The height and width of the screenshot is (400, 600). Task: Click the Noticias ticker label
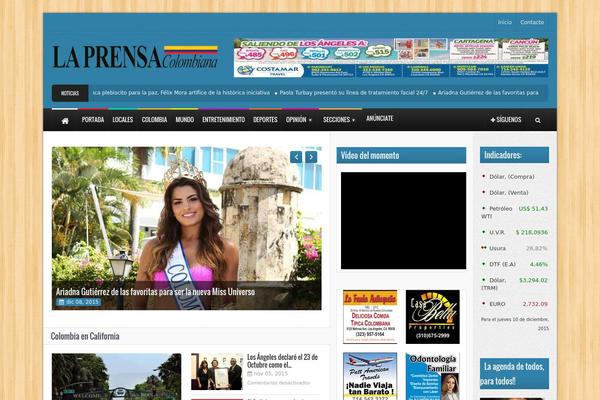coord(70,93)
